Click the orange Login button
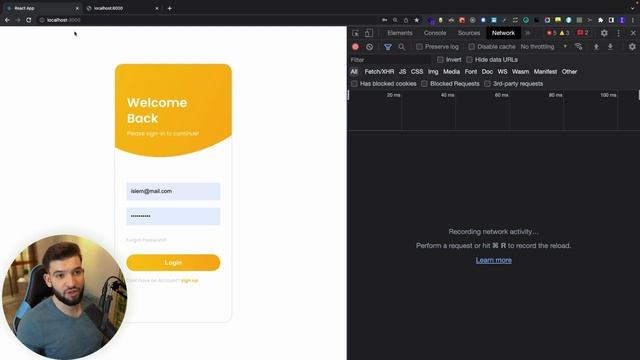Image resolution: width=640 pixels, height=360 pixels. click(x=173, y=262)
